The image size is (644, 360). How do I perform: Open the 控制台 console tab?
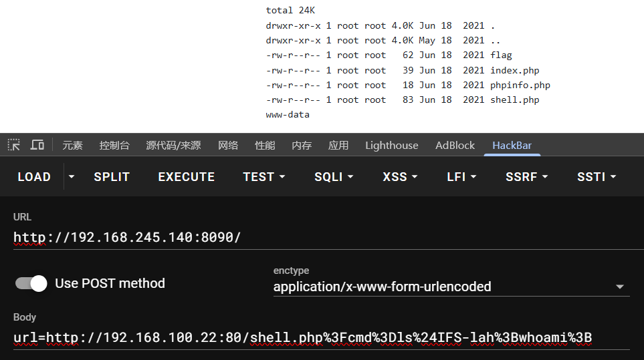114,145
